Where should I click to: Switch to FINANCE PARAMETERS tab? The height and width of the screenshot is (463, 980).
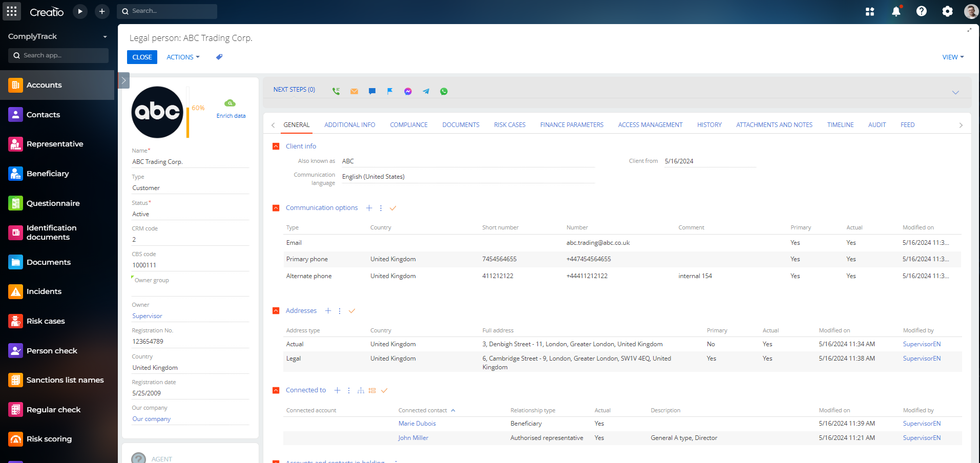click(x=572, y=125)
